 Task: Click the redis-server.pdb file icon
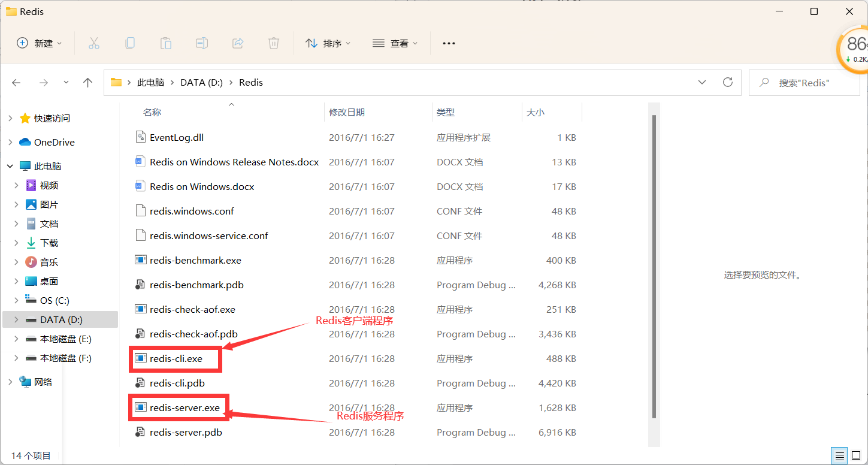tap(141, 432)
